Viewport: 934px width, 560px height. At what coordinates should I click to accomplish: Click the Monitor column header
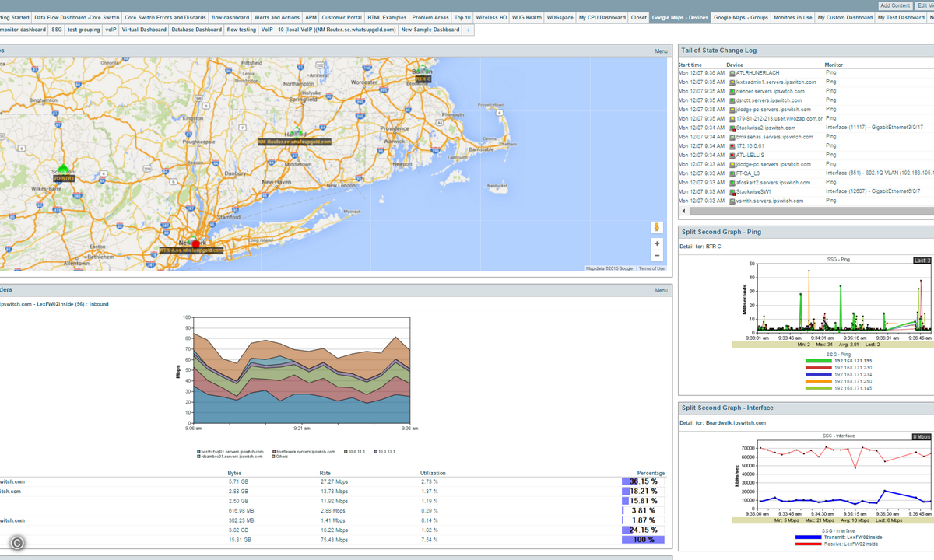coord(834,65)
